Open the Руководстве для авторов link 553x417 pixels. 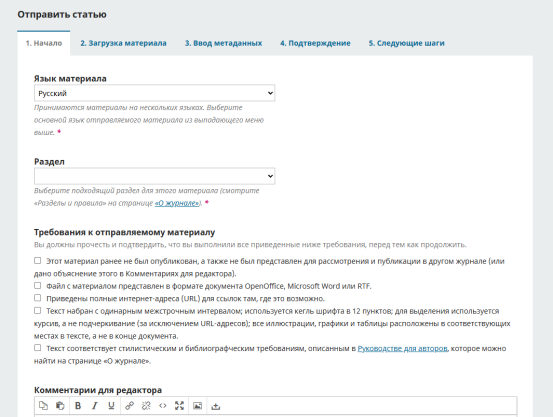pyautogui.click(x=402, y=349)
